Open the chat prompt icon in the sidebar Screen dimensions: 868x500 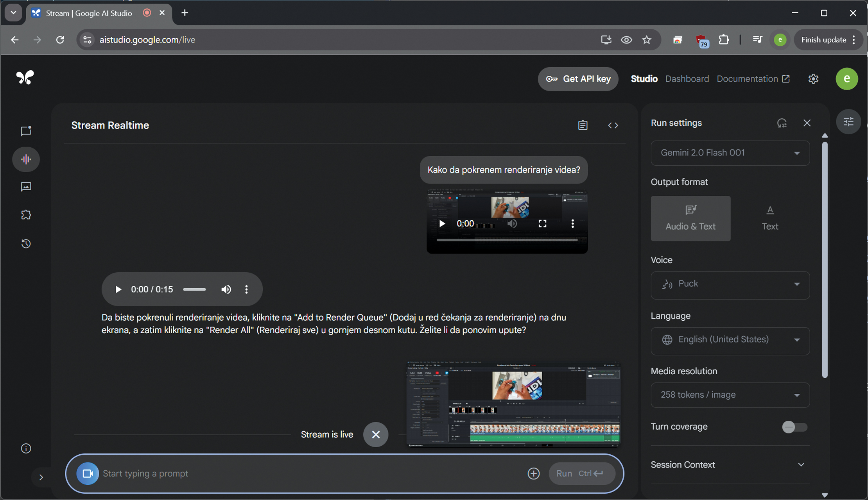(x=26, y=131)
